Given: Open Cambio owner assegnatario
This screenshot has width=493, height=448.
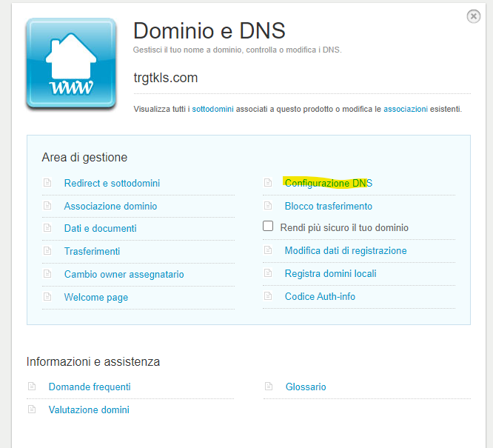Looking at the screenshot, I should click(124, 275).
